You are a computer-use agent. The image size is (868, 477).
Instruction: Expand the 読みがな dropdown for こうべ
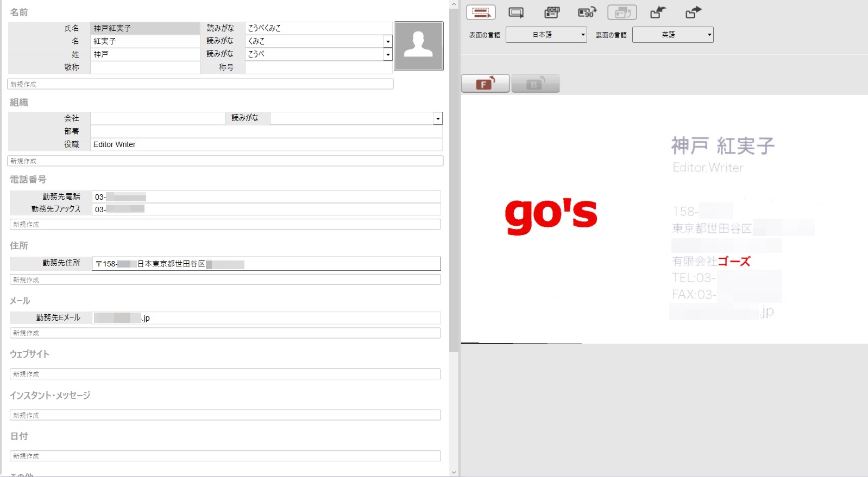387,54
